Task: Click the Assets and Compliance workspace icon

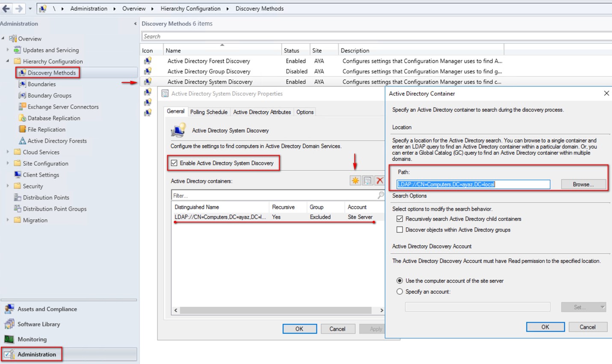Action: pos(9,309)
